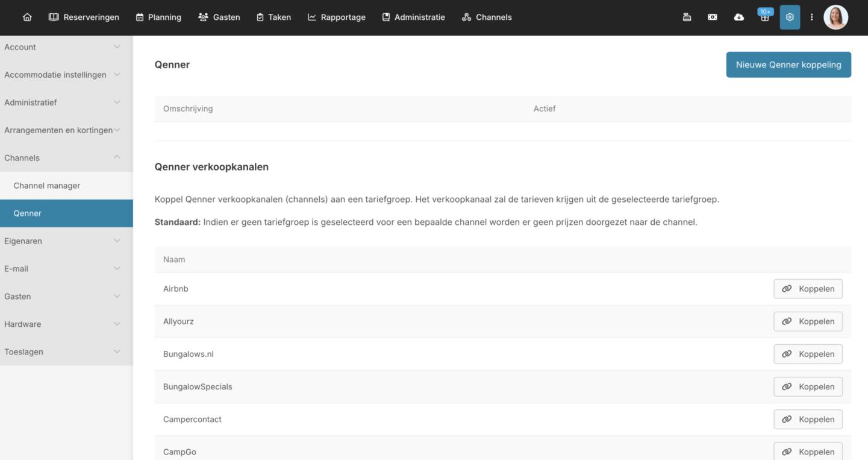Open the Reserveringen menu
The image size is (868, 460).
84,17
